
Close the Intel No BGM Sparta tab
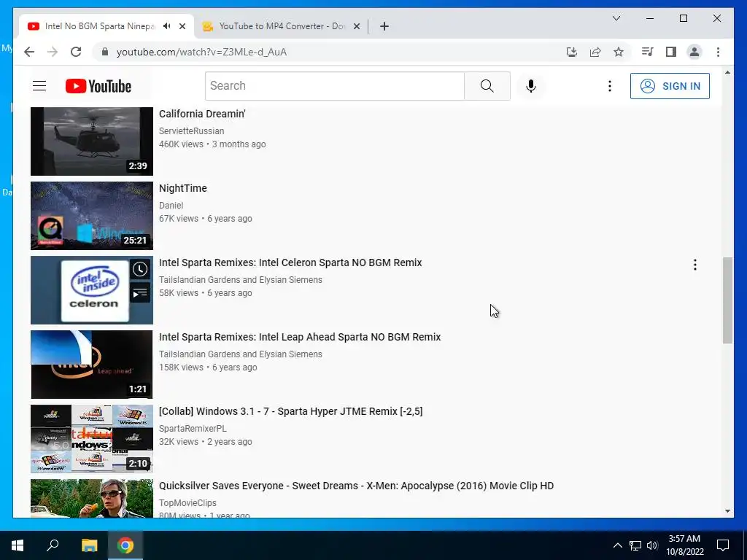(x=182, y=27)
